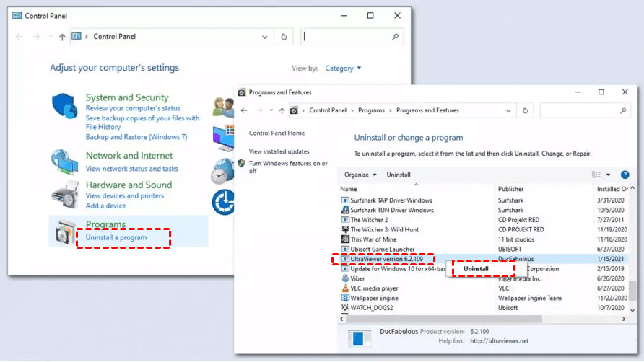Click Installed On column header
The width and height of the screenshot is (644, 362).
[x=612, y=189]
